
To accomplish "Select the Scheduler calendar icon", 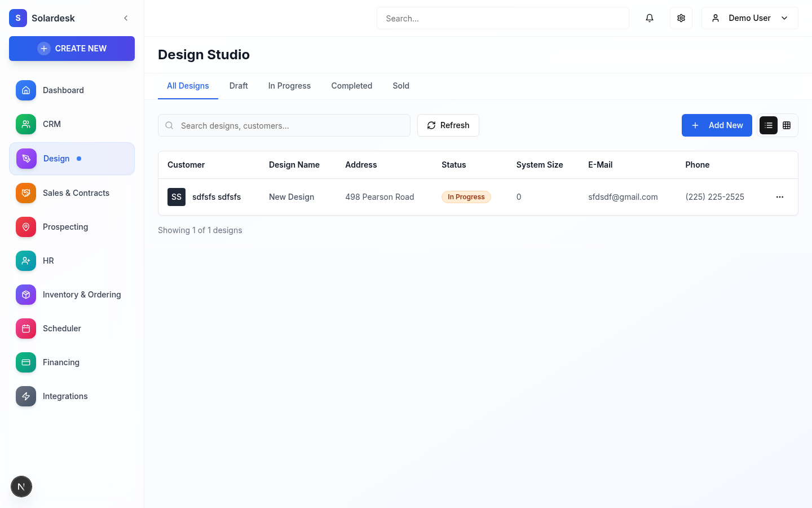I will pos(25,328).
